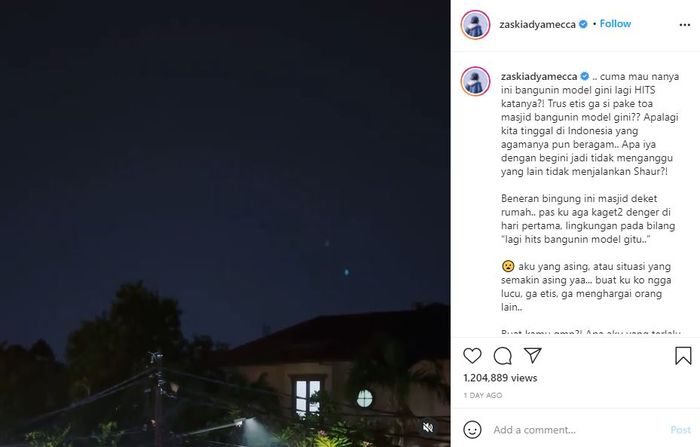Click the verified badge in the caption
This screenshot has width=700, height=447.
point(585,76)
